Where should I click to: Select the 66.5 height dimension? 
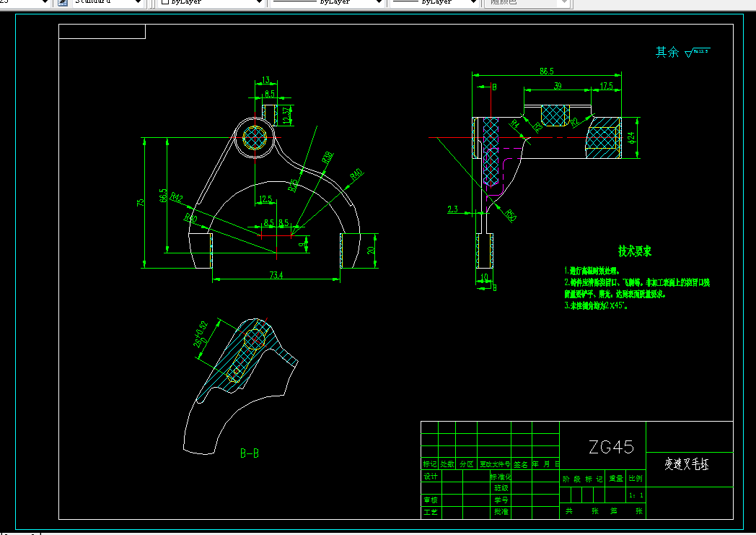coord(164,196)
